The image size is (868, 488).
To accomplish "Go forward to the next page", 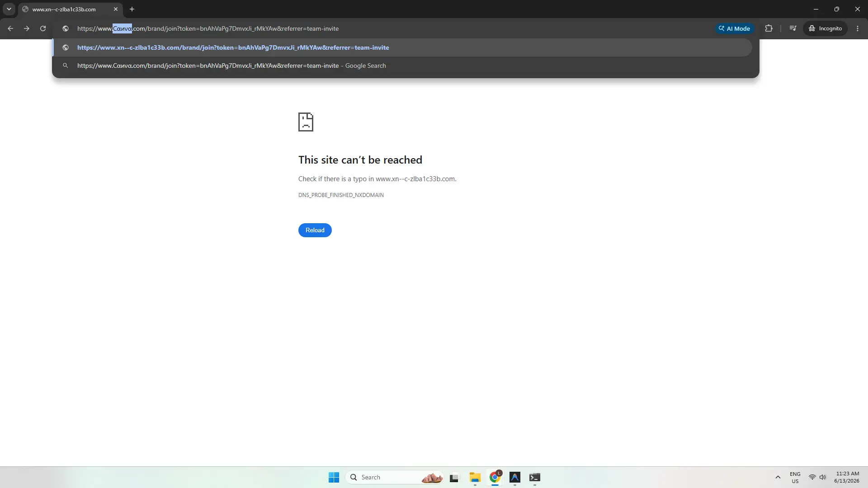I will click(x=27, y=28).
